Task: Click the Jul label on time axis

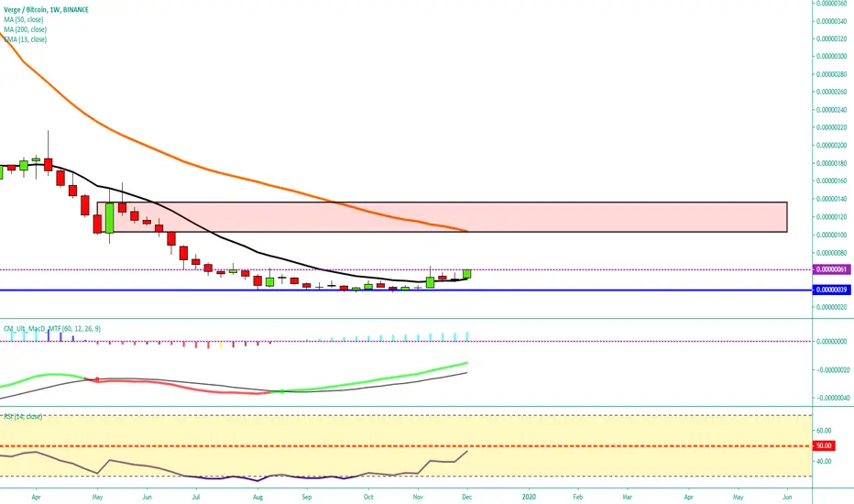Action: [196, 497]
